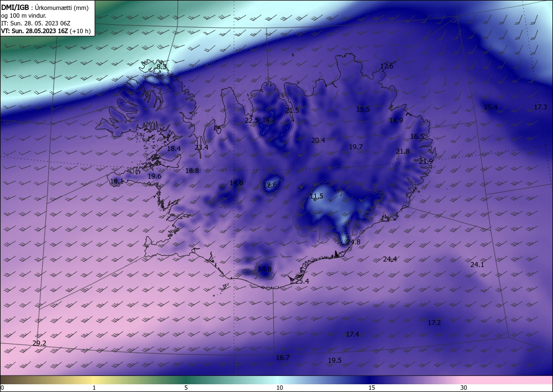Click the 5 label on the color scale
The width and height of the screenshot is (553, 392).
coord(186,388)
